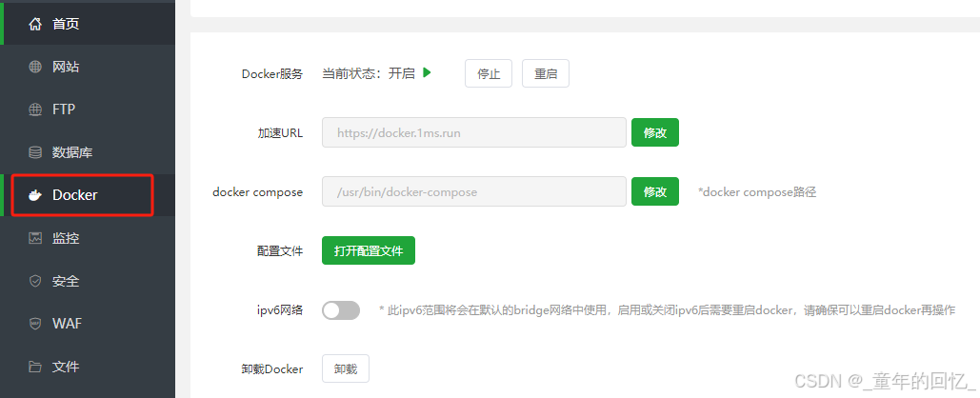The image size is (980, 398).
Task: Select the Docker menu entry
Action: point(88,195)
